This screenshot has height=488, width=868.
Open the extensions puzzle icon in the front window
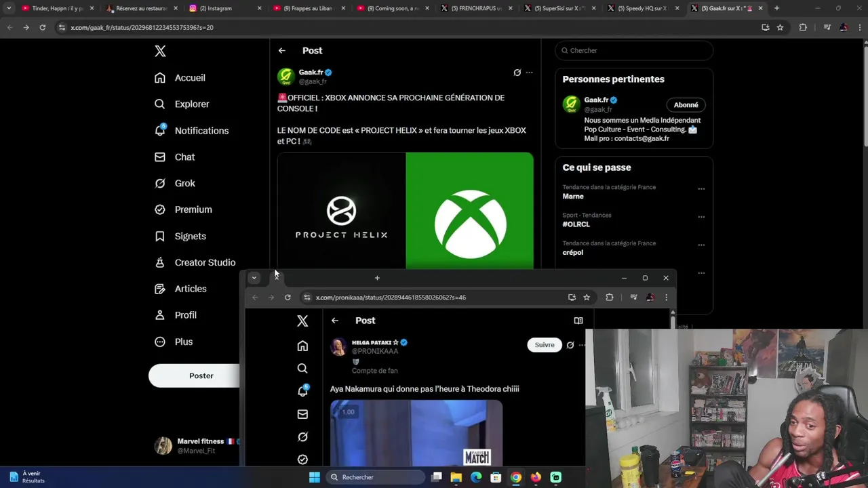click(x=610, y=298)
